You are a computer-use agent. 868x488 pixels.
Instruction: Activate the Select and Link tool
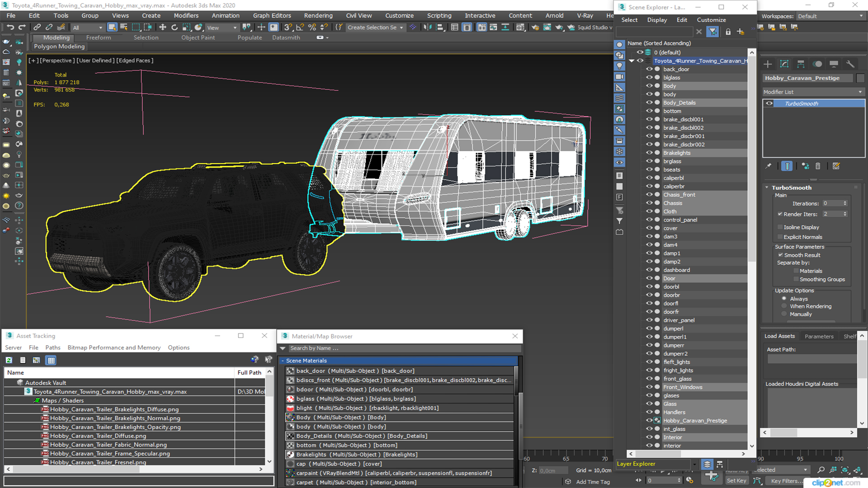(37, 27)
